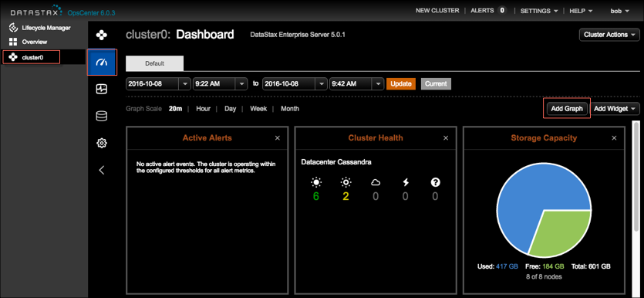Click the Lifecycle Manager icon
The image size is (644, 298).
13,28
